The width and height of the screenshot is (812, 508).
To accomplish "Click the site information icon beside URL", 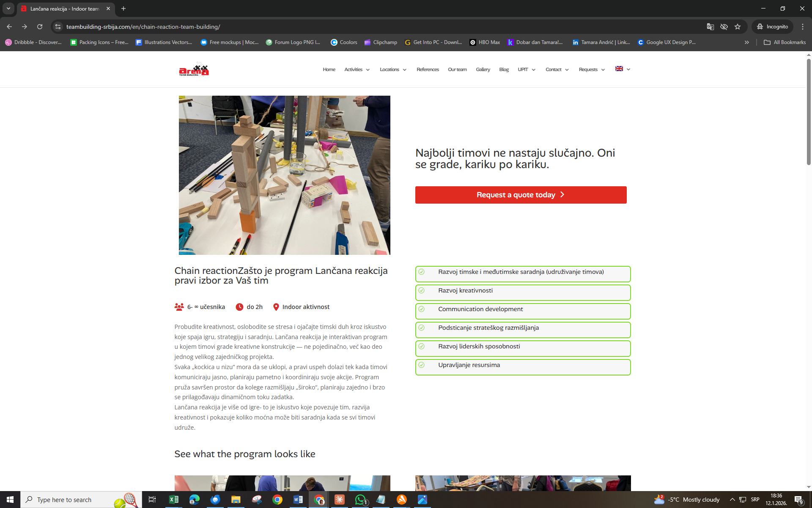I will [x=58, y=27].
